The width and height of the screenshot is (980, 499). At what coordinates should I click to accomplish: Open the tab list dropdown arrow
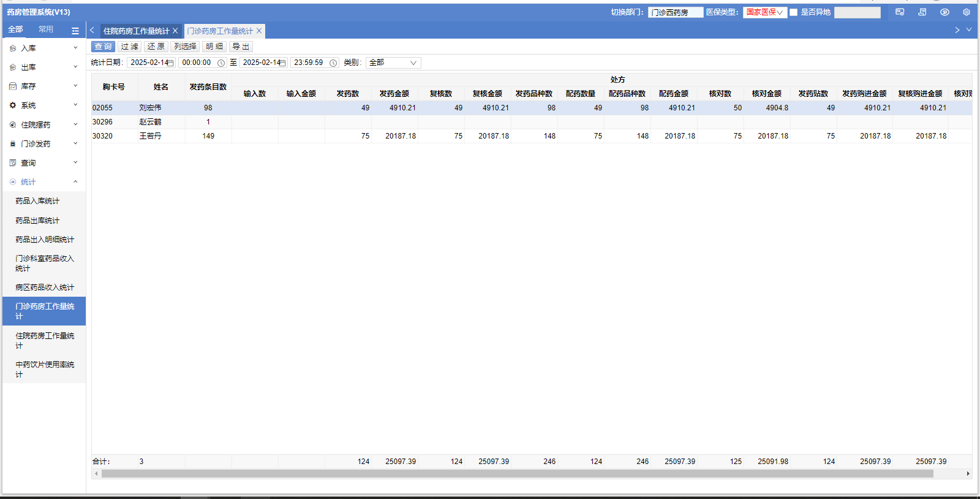969,29
